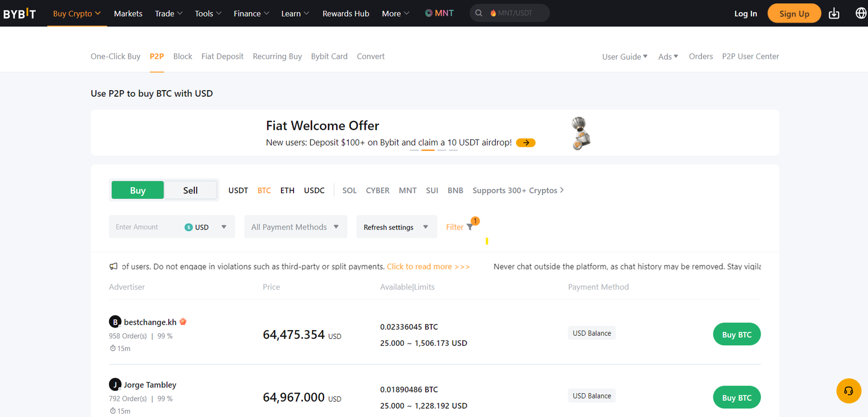868x417 pixels.
Task: Select SUI crypto tab
Action: (x=432, y=191)
